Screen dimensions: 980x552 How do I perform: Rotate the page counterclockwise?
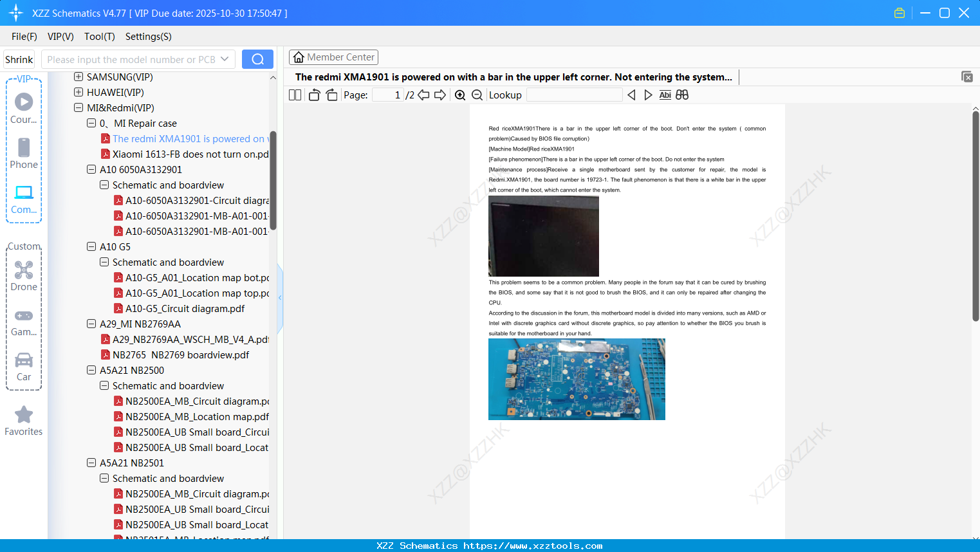(314, 95)
